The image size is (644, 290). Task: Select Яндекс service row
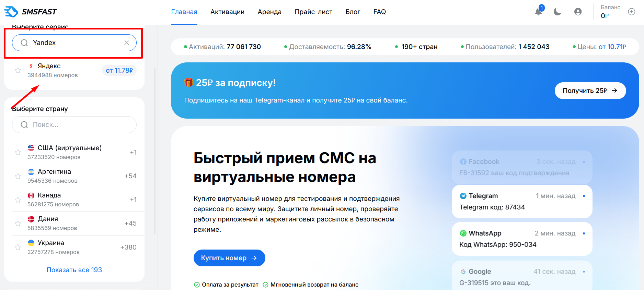[74, 70]
